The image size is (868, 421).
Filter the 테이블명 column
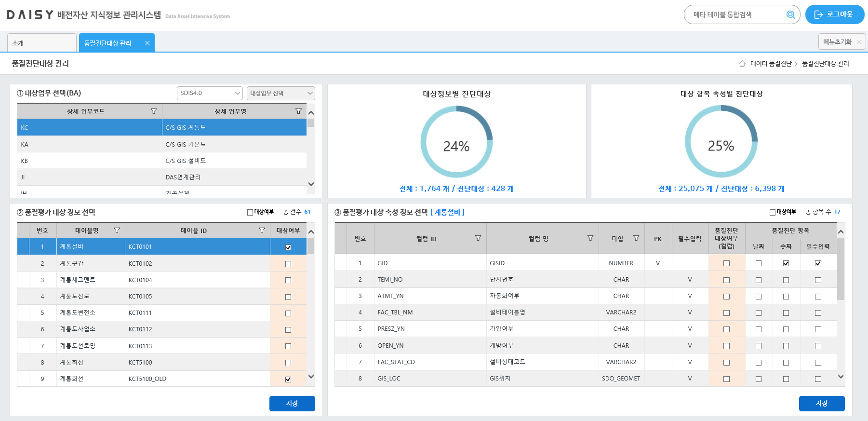[x=117, y=231]
